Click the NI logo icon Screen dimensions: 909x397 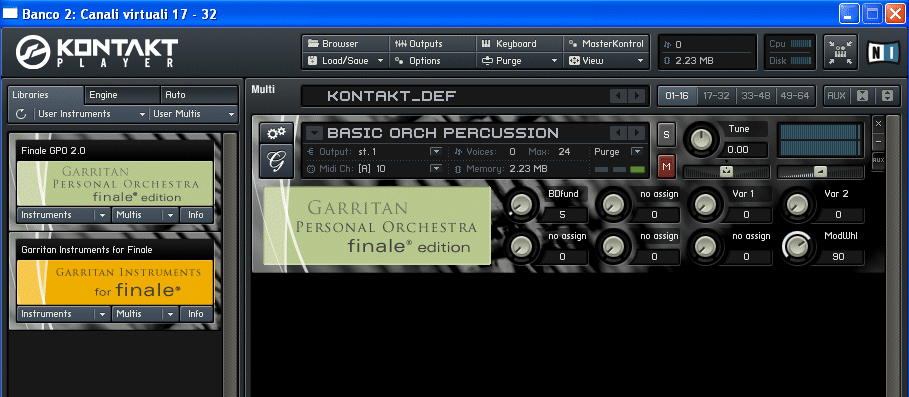883,52
